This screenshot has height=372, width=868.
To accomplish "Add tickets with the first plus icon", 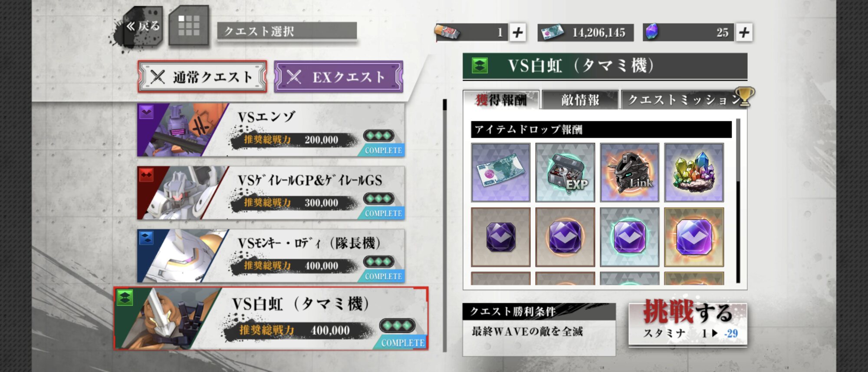I will click(517, 33).
